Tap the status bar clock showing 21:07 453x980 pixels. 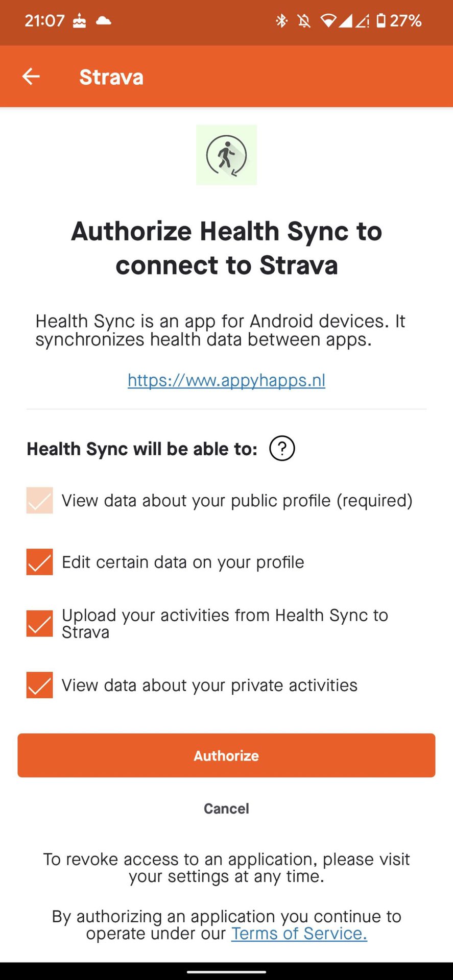pos(44,21)
